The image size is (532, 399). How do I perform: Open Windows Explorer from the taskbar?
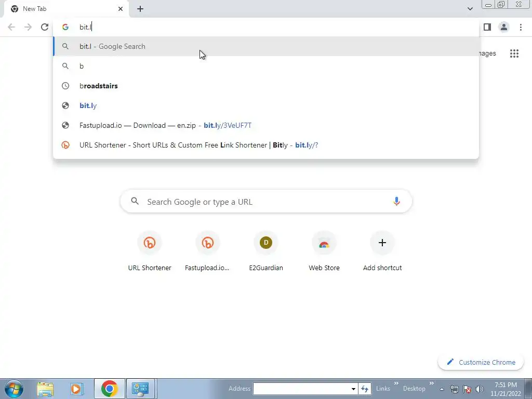(x=46, y=389)
